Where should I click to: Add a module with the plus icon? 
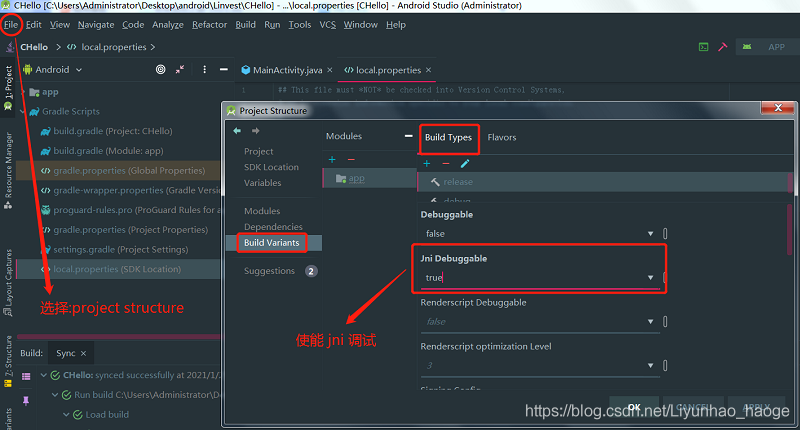pos(332,160)
